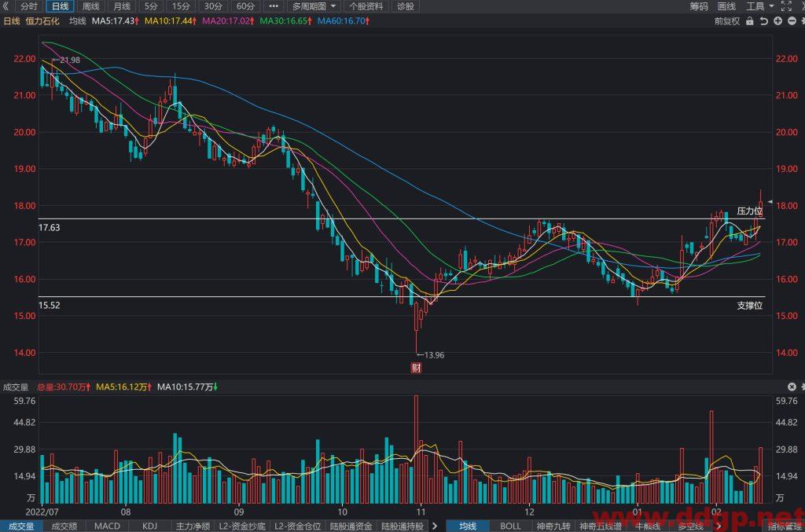
Task: Open 个股资料 stock profile
Action: (366, 6)
